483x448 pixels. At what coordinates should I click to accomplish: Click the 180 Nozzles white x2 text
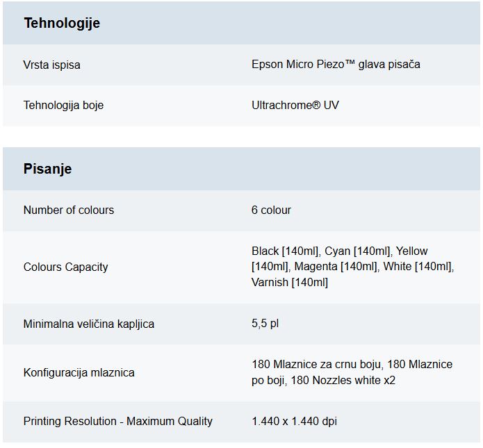(343, 380)
